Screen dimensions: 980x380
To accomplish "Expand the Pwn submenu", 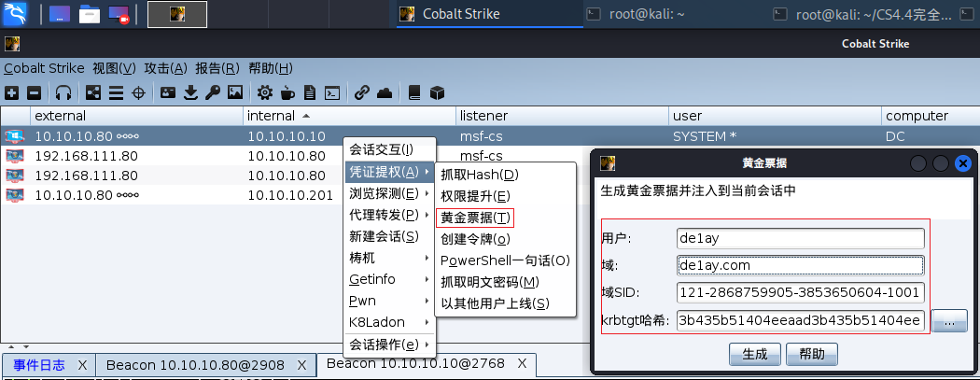I will 389,301.
